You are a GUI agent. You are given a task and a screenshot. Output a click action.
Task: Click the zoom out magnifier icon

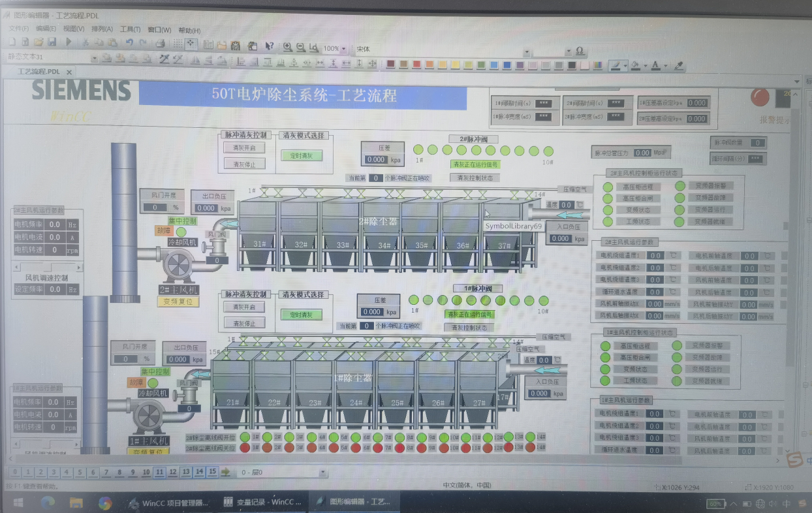click(300, 47)
